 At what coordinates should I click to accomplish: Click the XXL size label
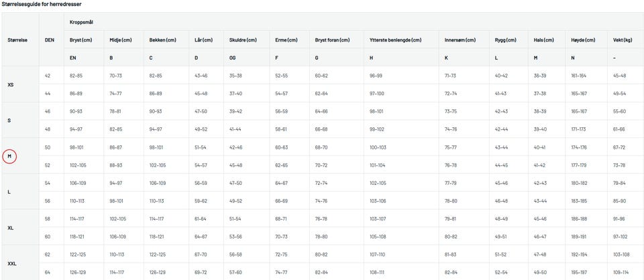tap(12, 263)
